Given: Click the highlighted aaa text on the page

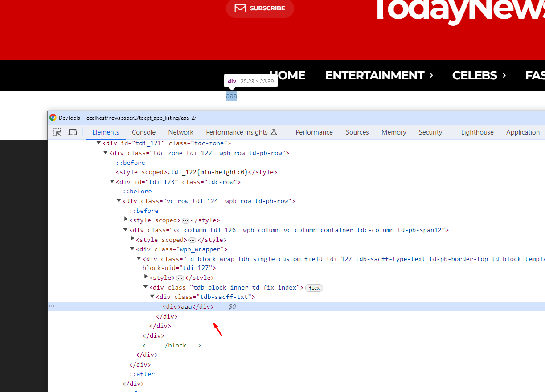Looking at the screenshot, I should click(x=231, y=96).
